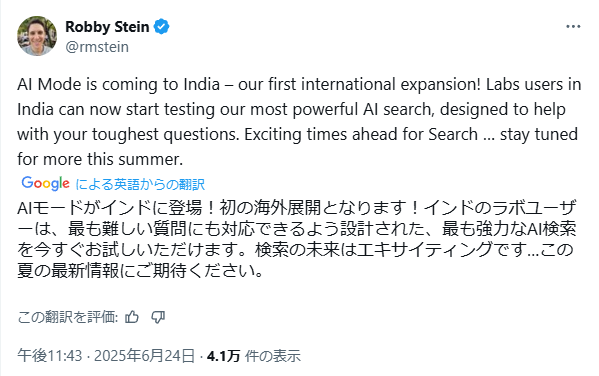Viewport: 599px width, 376px height.
Task: Open the @rmstein handle link
Action: pos(97,47)
